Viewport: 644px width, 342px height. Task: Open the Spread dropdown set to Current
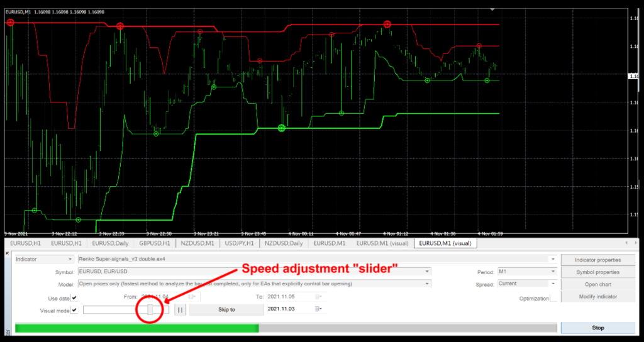coord(553,284)
